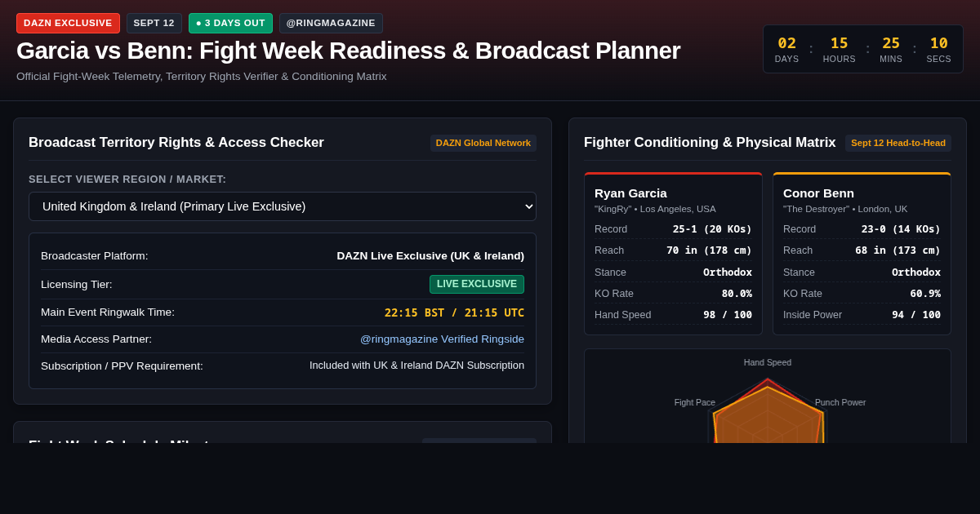The width and height of the screenshot is (980, 514).
Task: Click the countdown DAYS value 02
Action: click(x=786, y=43)
